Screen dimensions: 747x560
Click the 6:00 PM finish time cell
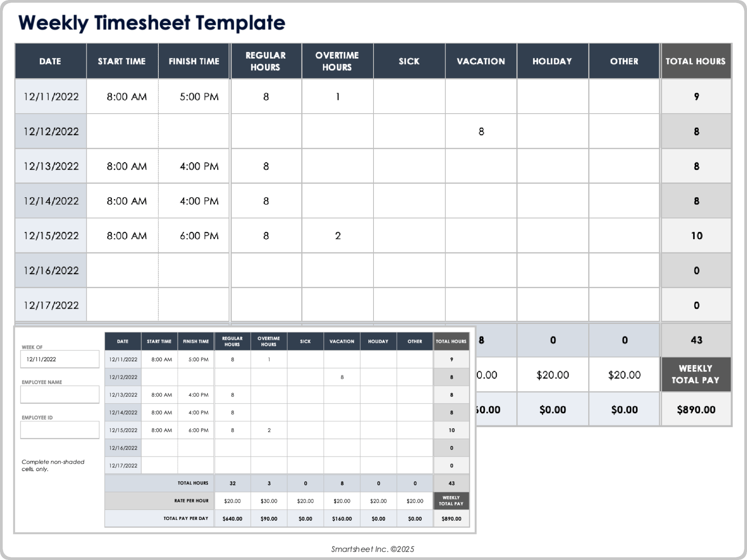(200, 236)
